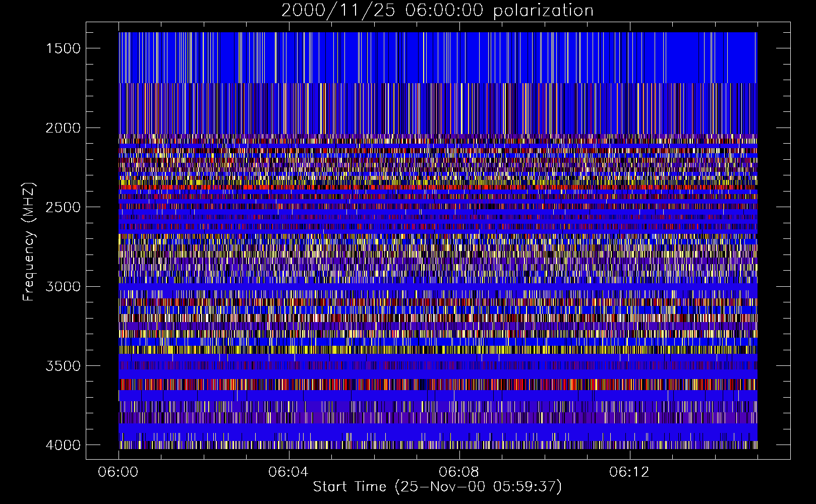816x504 pixels.
Task: Click the '1500' frequency axis label
Action: pyautogui.click(x=63, y=48)
